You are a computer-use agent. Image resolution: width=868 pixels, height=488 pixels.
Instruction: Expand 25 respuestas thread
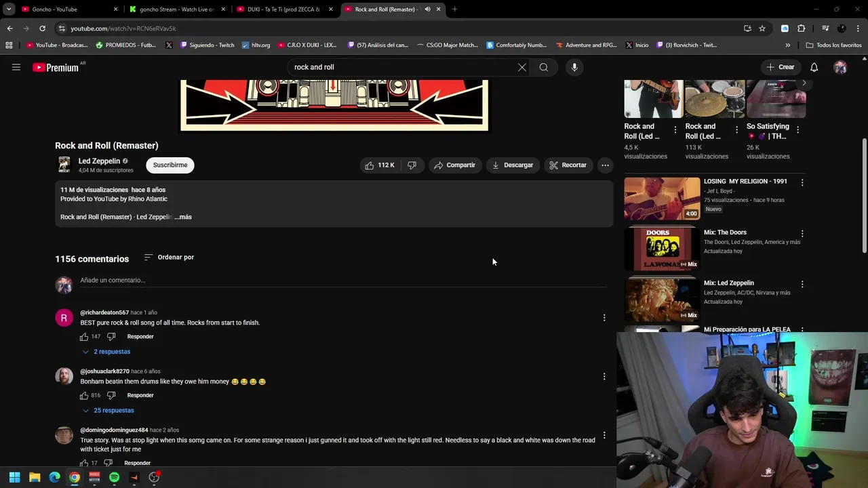108,411
